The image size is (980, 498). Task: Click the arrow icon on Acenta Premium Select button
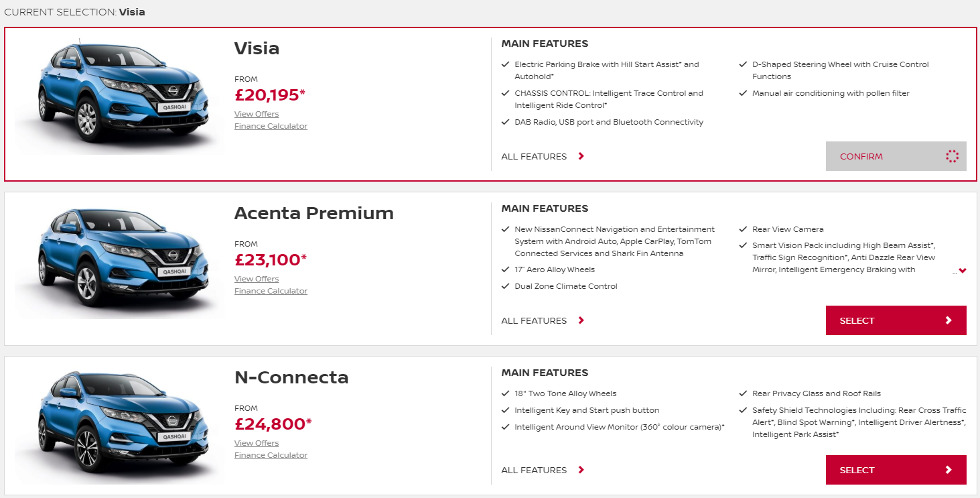click(x=949, y=320)
